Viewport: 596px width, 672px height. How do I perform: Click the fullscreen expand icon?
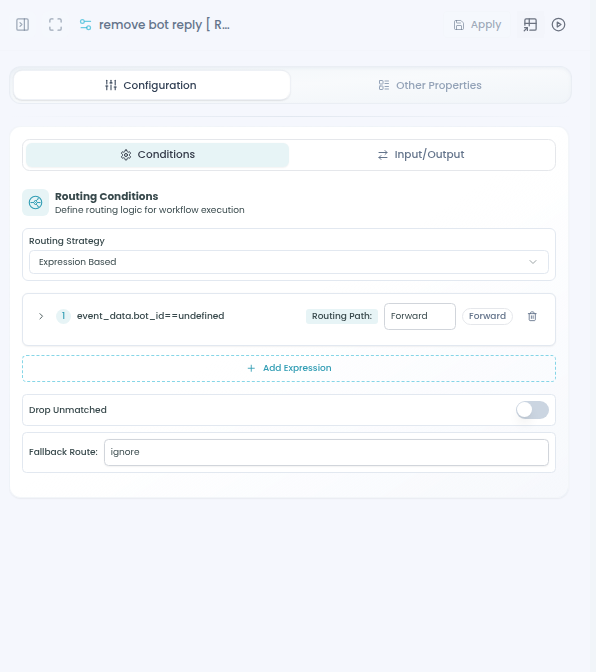[56, 24]
